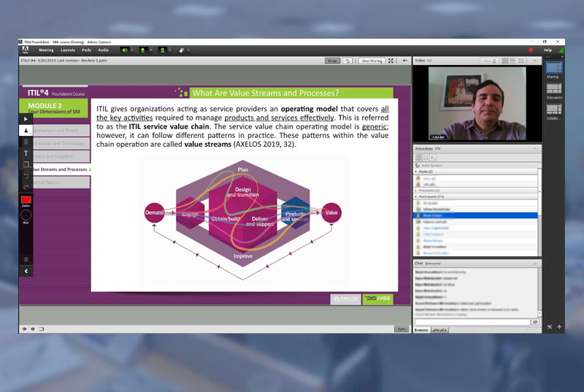Screen dimensions: 584x392
Task: Select the rectangle shapes tool
Action: tap(26, 164)
